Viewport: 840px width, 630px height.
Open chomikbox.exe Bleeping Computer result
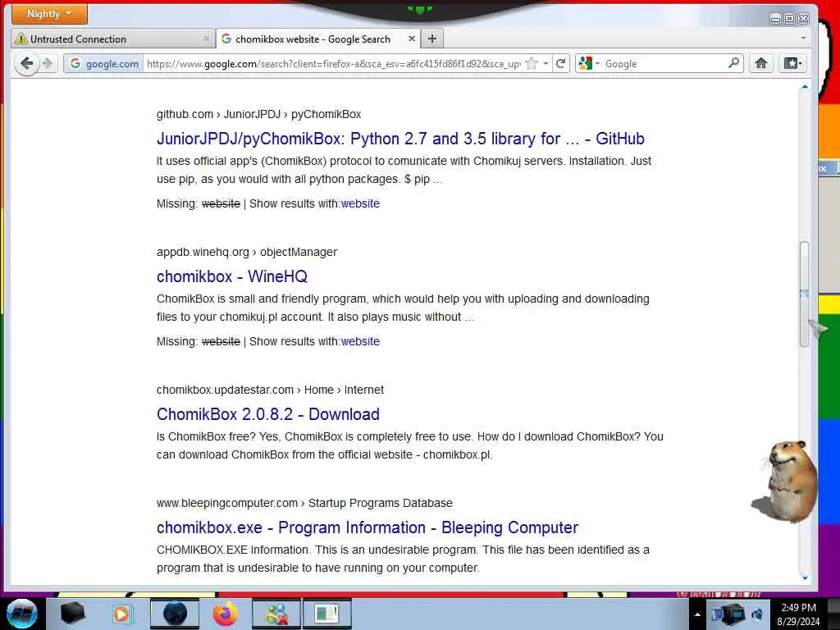(367, 527)
